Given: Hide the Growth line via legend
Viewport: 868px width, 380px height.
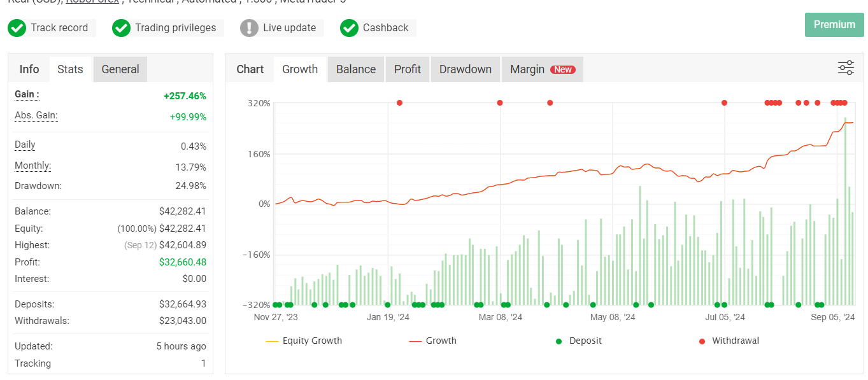Looking at the screenshot, I should pyautogui.click(x=433, y=341).
